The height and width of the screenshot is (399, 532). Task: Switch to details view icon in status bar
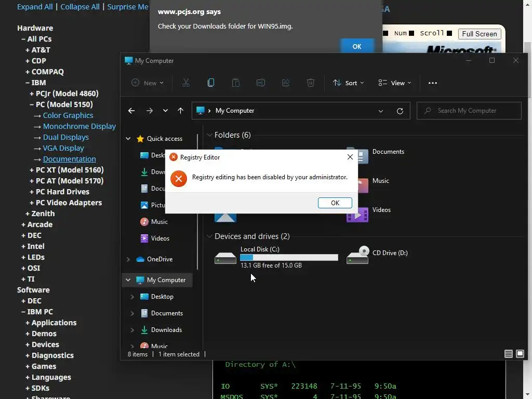click(508, 354)
